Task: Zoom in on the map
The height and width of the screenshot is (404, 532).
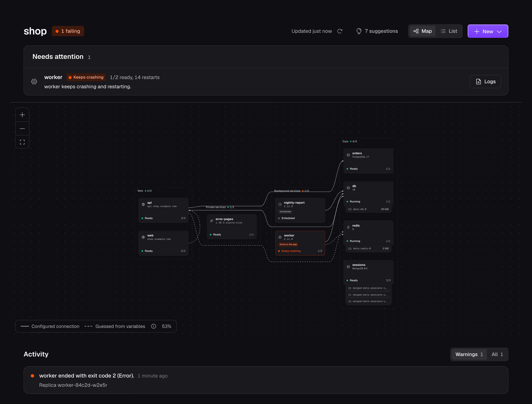Action: click(22, 115)
